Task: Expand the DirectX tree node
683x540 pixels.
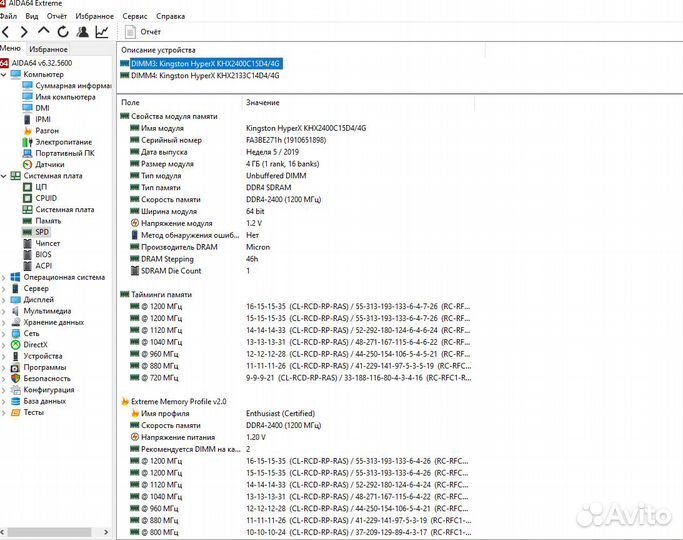Action: click(3, 345)
